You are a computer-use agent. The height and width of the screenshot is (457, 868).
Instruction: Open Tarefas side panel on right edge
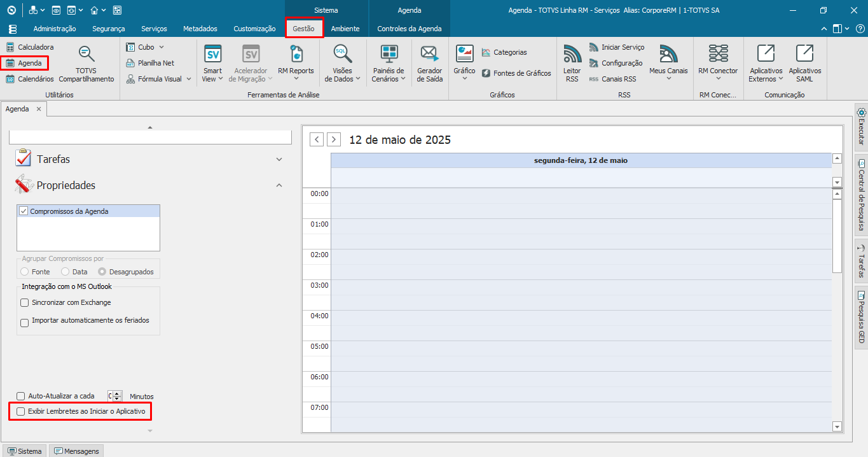(862, 262)
